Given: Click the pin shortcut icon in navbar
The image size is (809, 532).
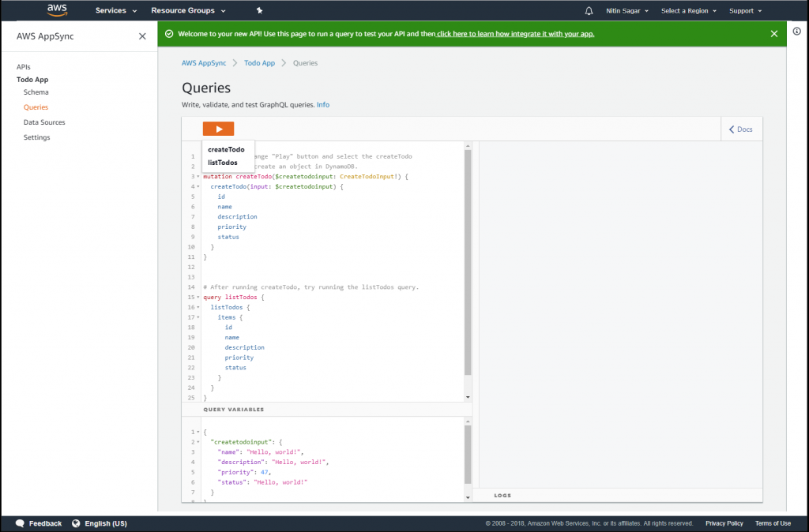Looking at the screenshot, I should coord(260,11).
